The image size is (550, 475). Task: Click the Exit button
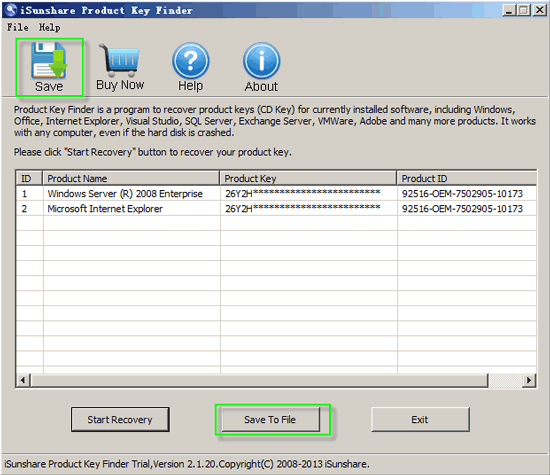pyautogui.click(x=420, y=419)
